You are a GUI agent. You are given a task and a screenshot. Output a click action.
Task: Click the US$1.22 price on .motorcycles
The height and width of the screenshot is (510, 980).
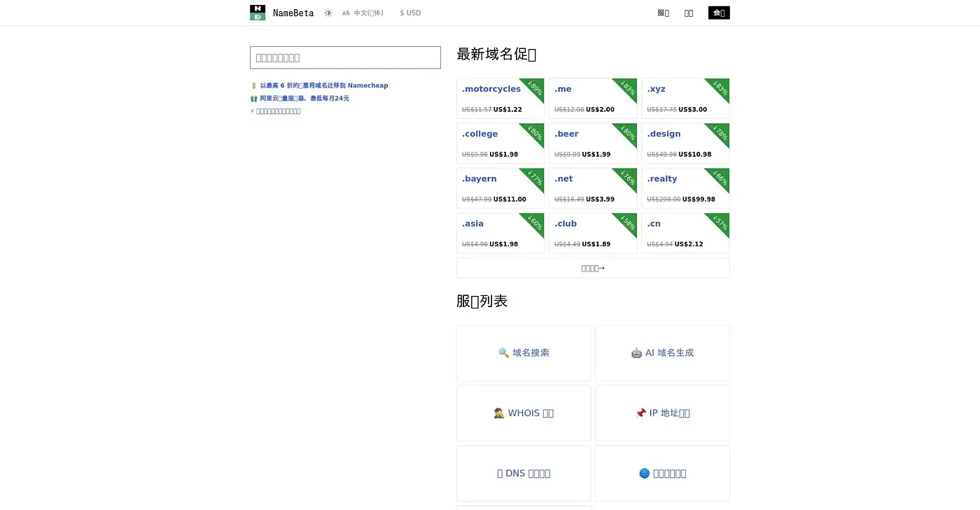pyautogui.click(x=507, y=110)
